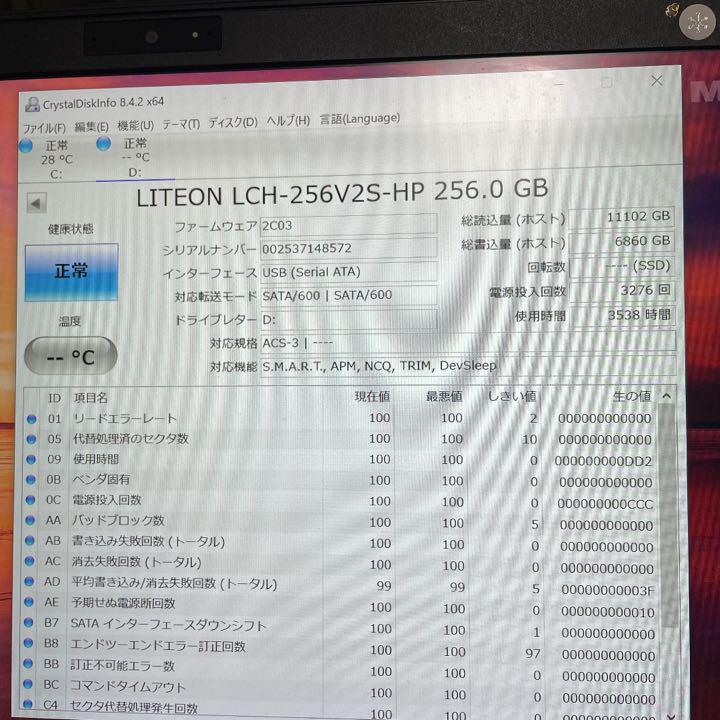
Task: Click power-on hours value 3538 時間
Action: click(x=623, y=315)
